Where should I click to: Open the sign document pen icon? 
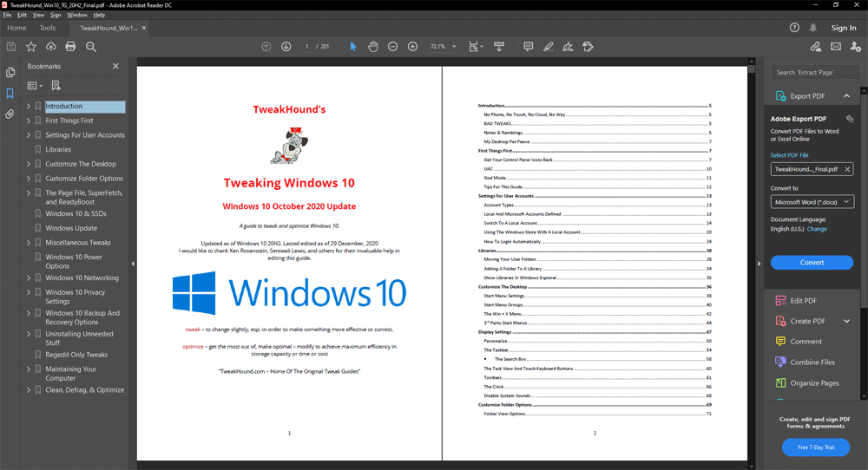[568, 47]
